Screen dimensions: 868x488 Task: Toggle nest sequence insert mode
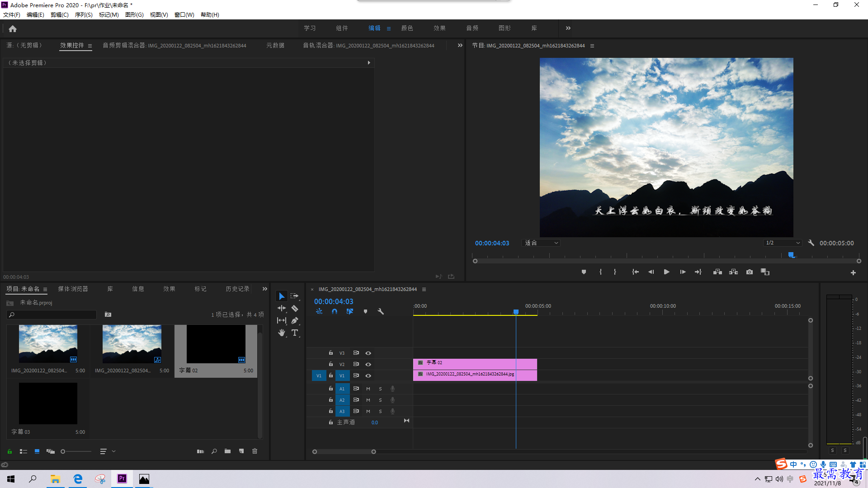319,311
